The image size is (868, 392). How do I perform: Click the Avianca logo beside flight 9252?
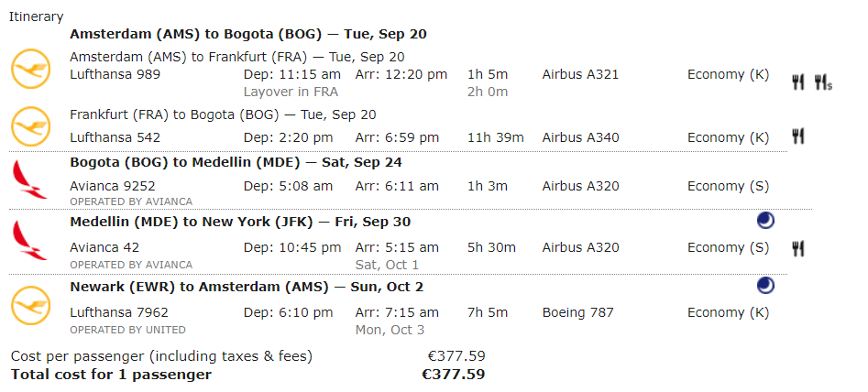click(29, 180)
